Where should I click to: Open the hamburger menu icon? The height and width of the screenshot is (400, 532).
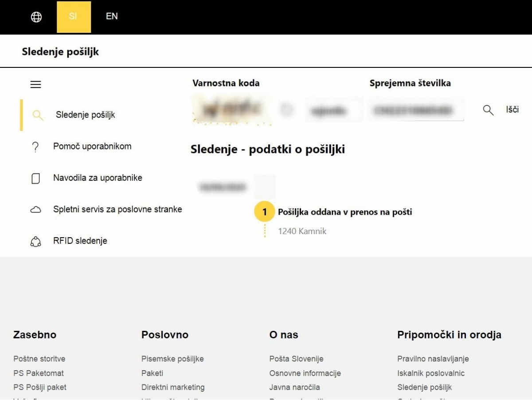click(x=35, y=84)
